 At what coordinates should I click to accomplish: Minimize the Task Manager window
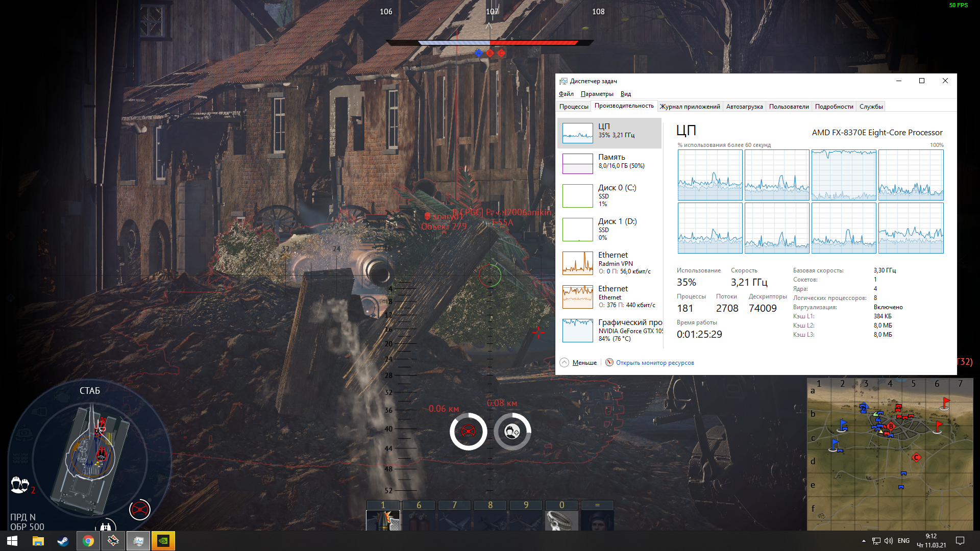(x=899, y=81)
